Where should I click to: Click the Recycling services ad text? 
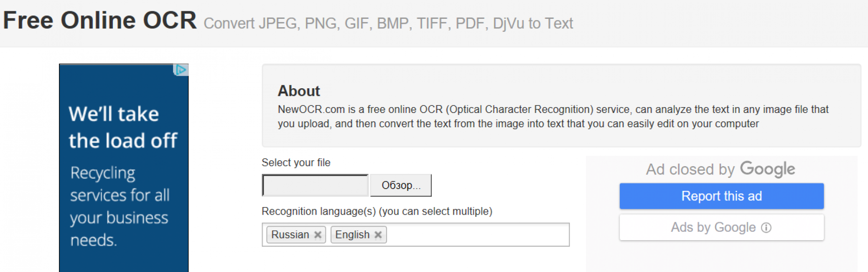[x=120, y=206]
